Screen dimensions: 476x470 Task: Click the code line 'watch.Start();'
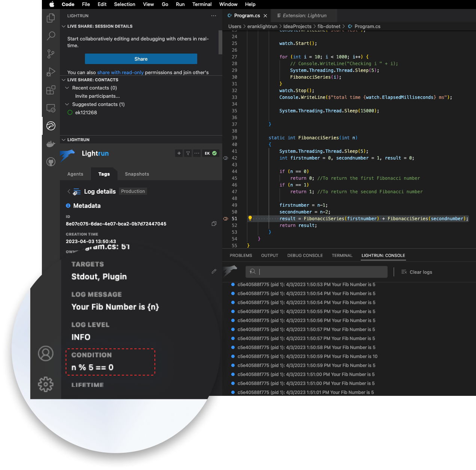coord(298,43)
